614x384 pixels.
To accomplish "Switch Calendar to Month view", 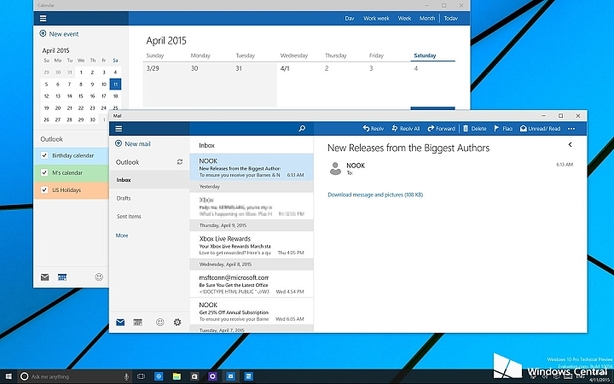I will click(427, 18).
